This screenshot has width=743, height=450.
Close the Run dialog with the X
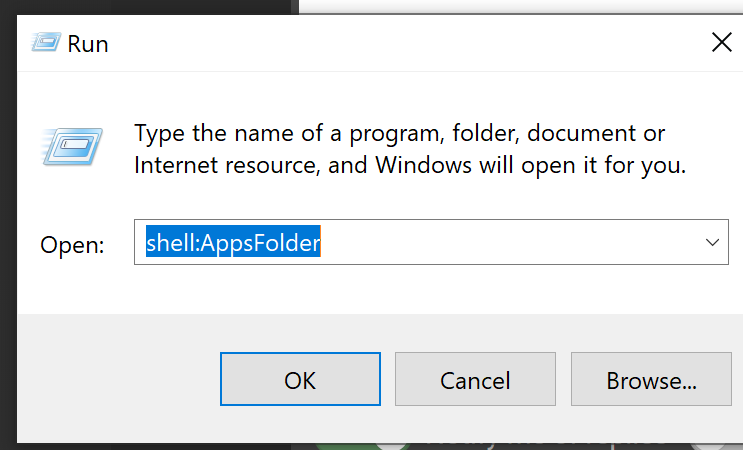[x=721, y=42]
